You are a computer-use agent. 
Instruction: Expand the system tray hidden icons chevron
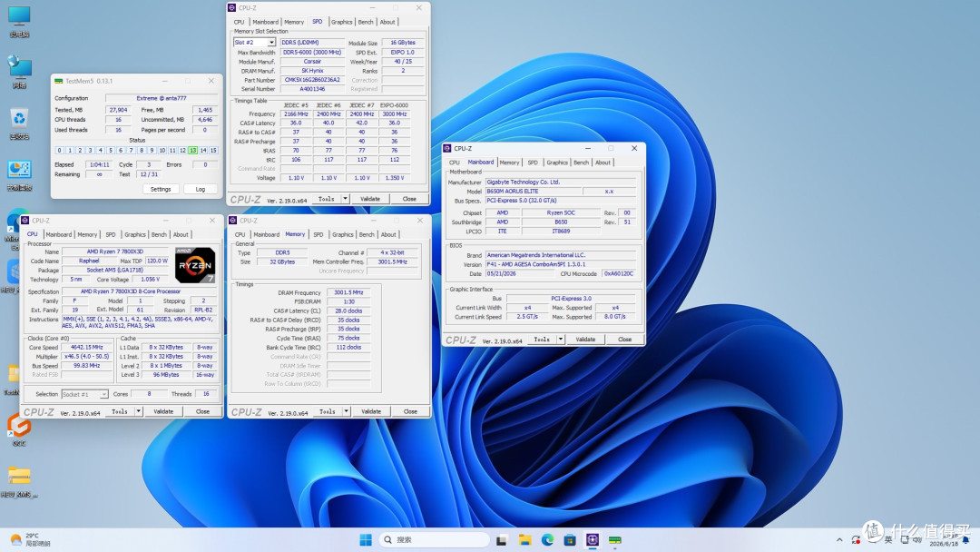pyautogui.click(x=839, y=539)
